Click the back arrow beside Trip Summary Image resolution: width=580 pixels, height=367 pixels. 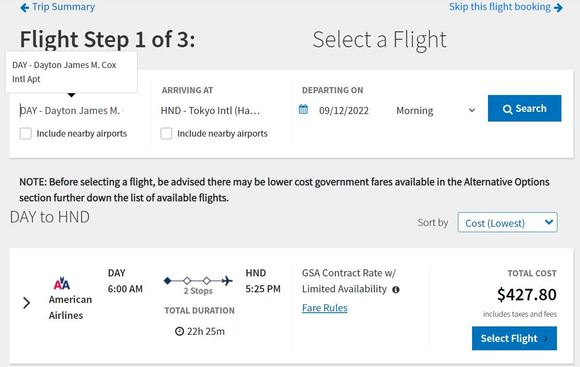pos(24,7)
